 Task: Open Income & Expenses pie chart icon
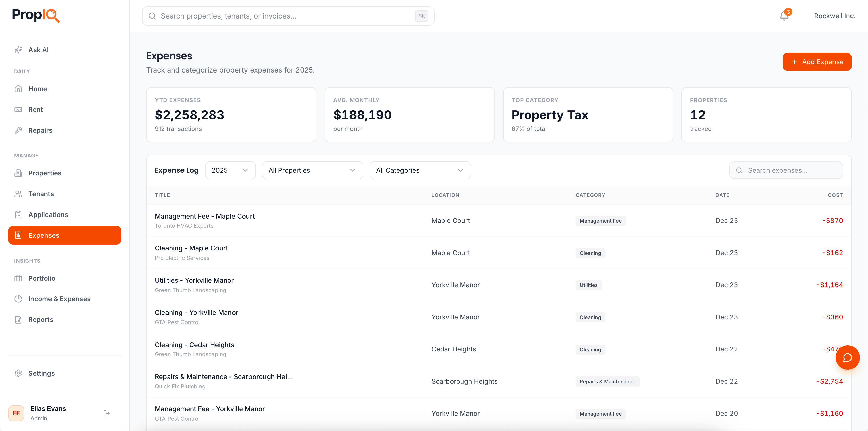pyautogui.click(x=18, y=299)
